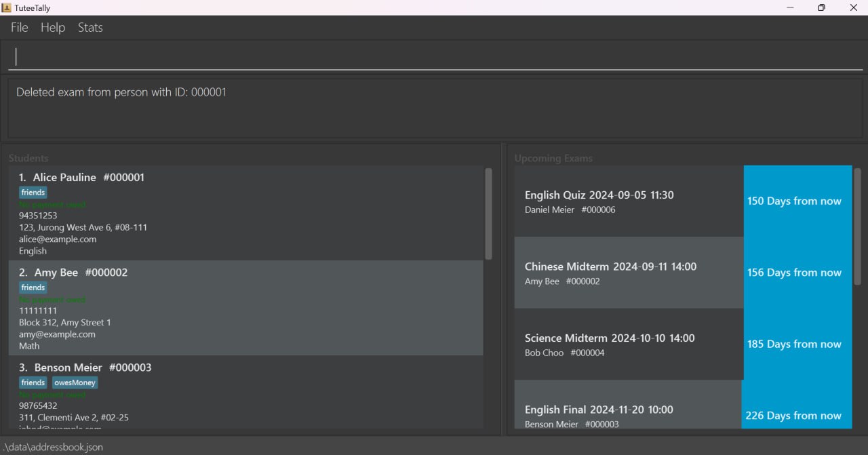This screenshot has height=455, width=868.
Task: Open the Stats menu
Action: (90, 28)
